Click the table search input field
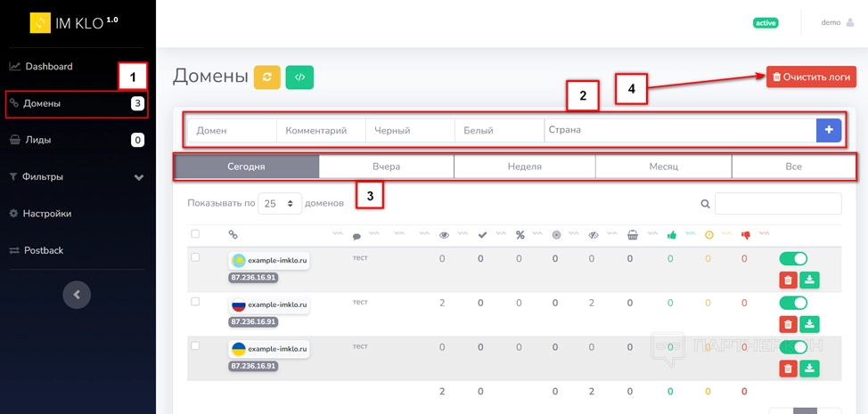The image size is (868, 414). point(778,204)
